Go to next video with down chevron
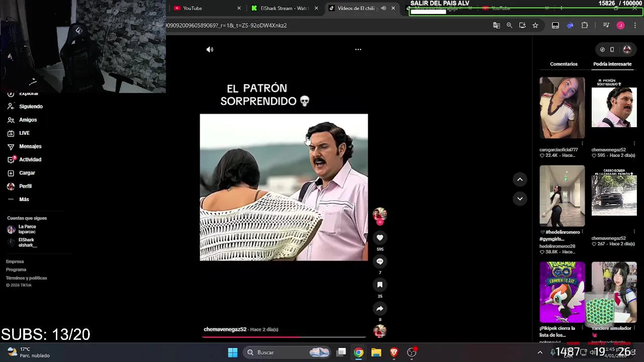The height and width of the screenshot is (362, 644). (x=520, y=199)
